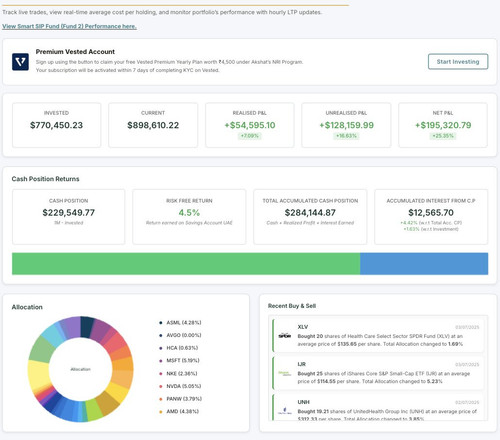Click the Start Investing button

click(458, 62)
